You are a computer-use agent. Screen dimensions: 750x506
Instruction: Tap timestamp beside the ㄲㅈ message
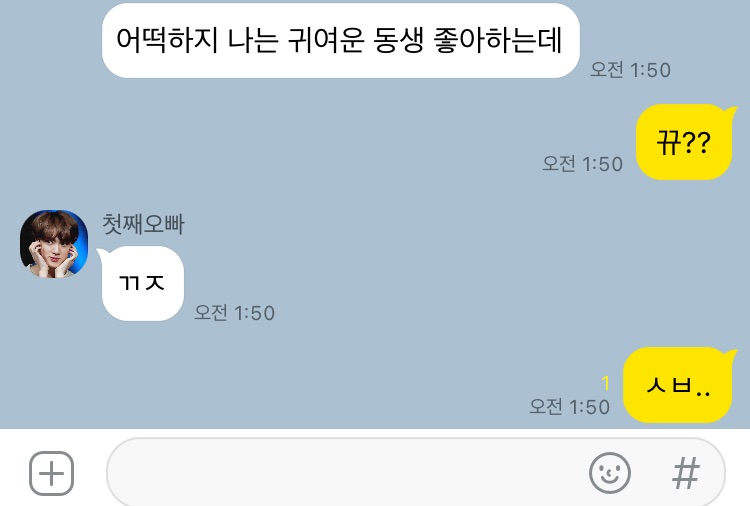pos(234,313)
